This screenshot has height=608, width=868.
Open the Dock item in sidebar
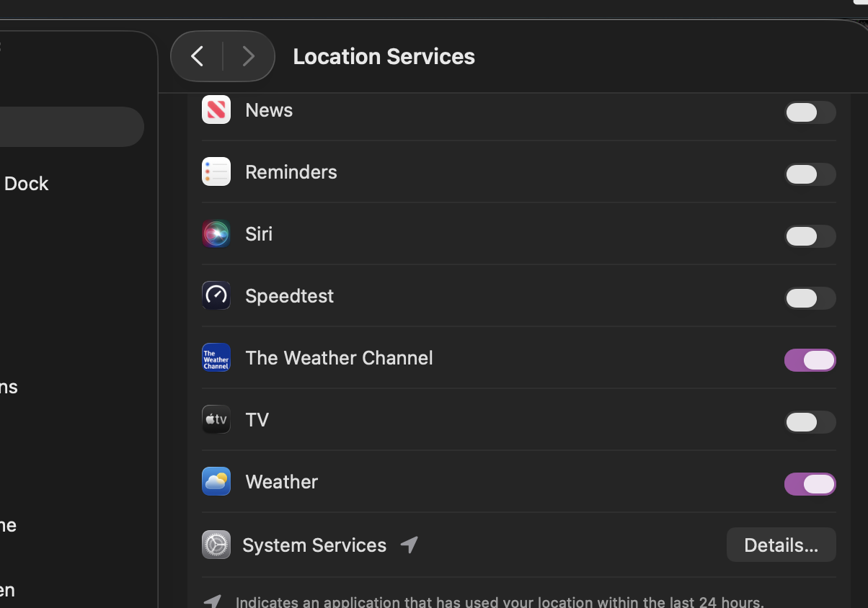click(26, 184)
